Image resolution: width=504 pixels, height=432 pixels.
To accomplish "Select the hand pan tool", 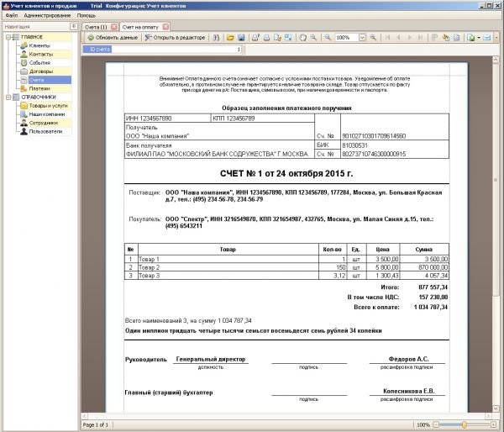I will pos(302,39).
